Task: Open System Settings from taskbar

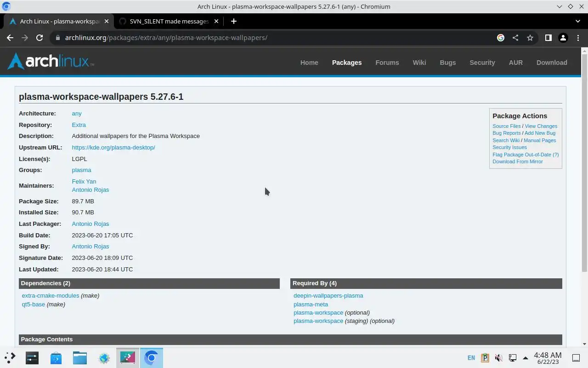Action: [x=32, y=357]
